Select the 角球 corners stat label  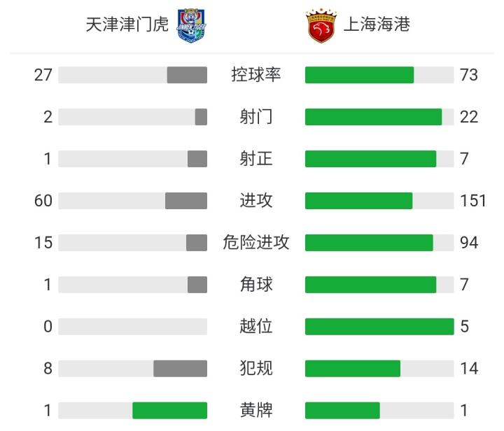pyautogui.click(x=255, y=285)
